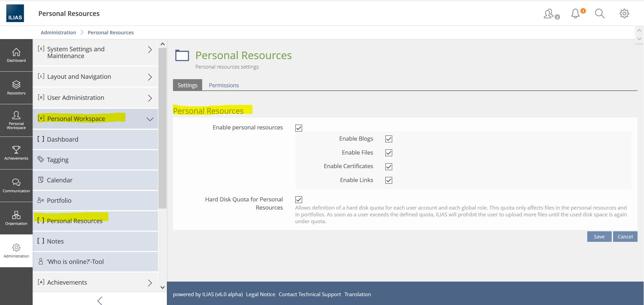Open the search magnifier icon
The image size is (644, 305).
(x=600, y=14)
